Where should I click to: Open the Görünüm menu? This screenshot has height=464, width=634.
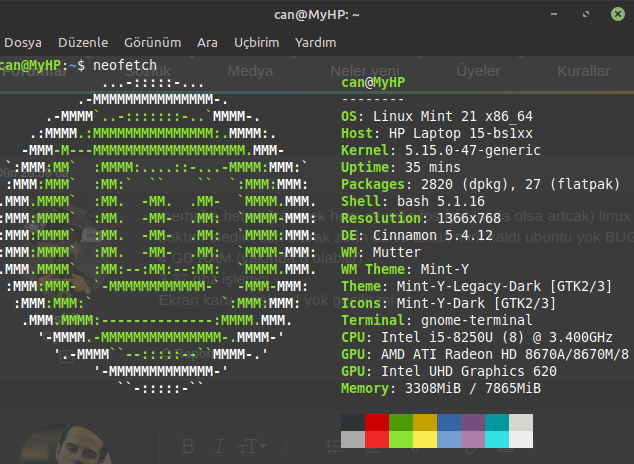pos(152,43)
